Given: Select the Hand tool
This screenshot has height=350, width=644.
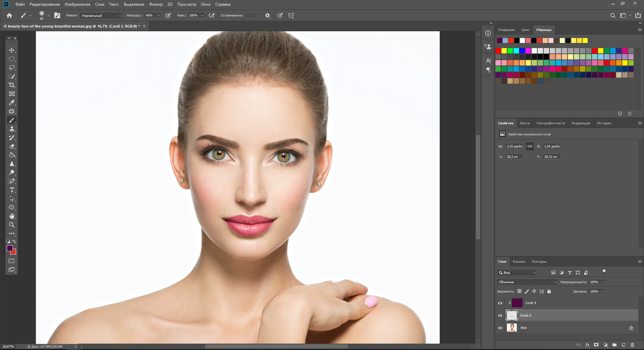Looking at the screenshot, I should pyautogui.click(x=12, y=216).
